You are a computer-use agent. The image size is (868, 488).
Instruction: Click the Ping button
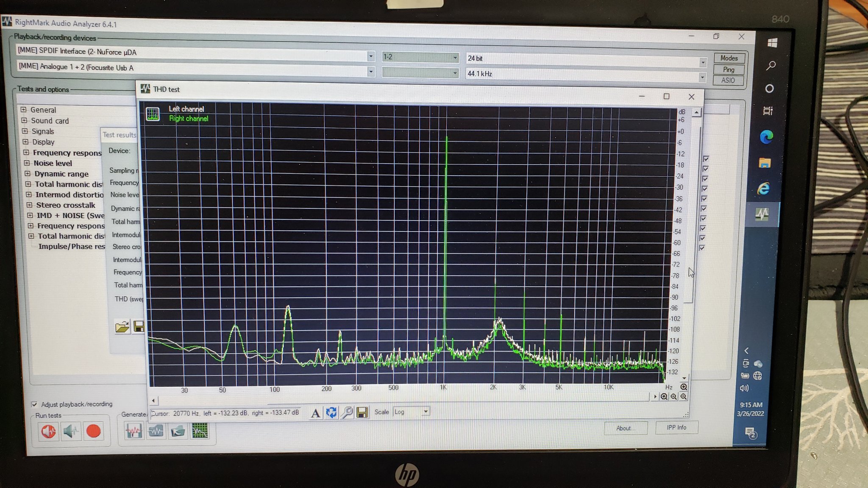click(x=729, y=69)
